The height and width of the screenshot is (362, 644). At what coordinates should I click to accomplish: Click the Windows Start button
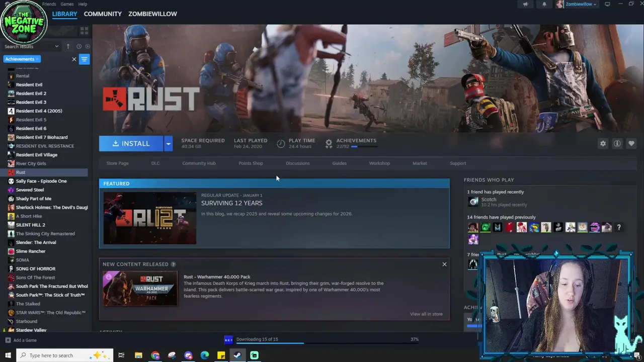pyautogui.click(x=8, y=355)
